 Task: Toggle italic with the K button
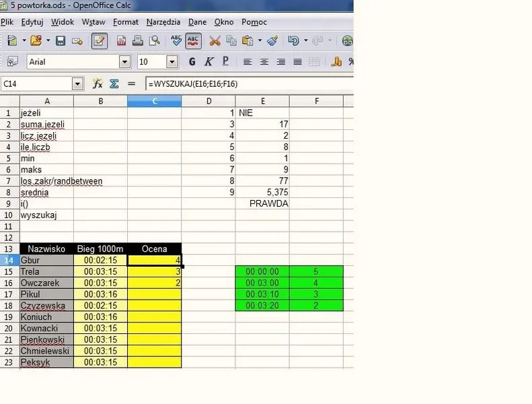tap(208, 62)
